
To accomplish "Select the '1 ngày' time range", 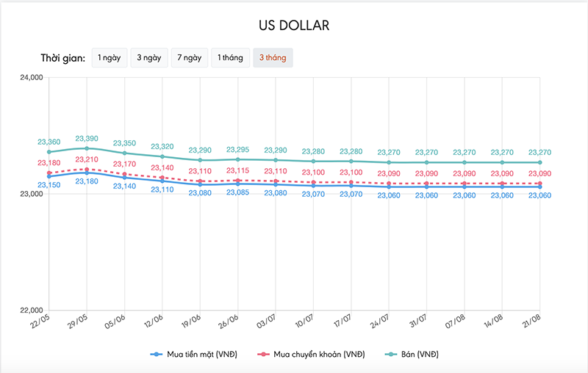I will [x=109, y=57].
